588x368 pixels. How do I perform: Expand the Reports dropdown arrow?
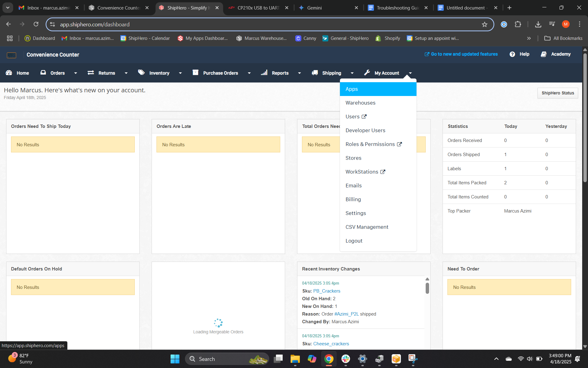point(299,73)
